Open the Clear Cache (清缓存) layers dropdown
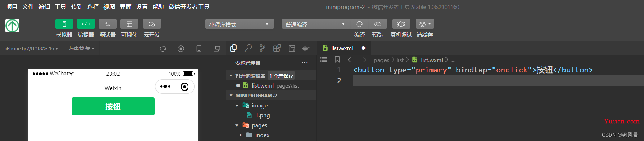This screenshot has width=644, height=141. pyautogui.click(x=425, y=24)
